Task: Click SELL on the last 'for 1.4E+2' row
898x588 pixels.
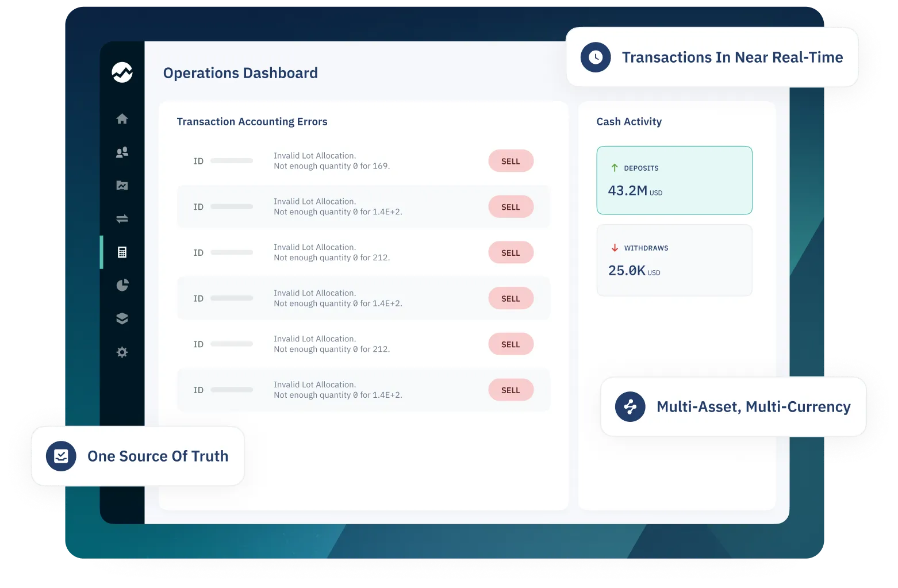Action: point(511,390)
